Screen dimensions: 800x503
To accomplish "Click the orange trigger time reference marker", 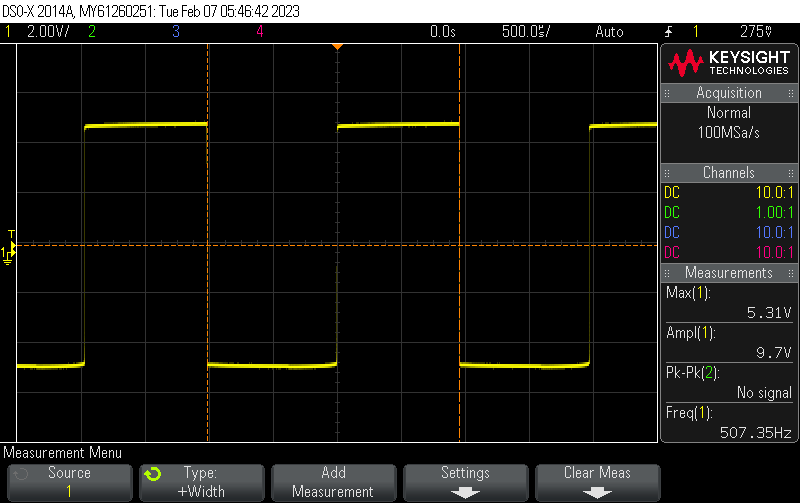I will tap(337, 46).
